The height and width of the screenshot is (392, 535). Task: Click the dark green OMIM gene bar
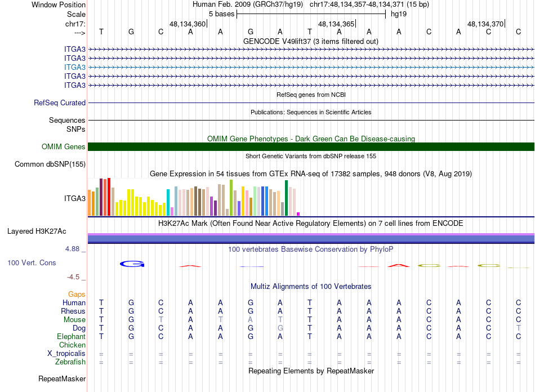311,146
